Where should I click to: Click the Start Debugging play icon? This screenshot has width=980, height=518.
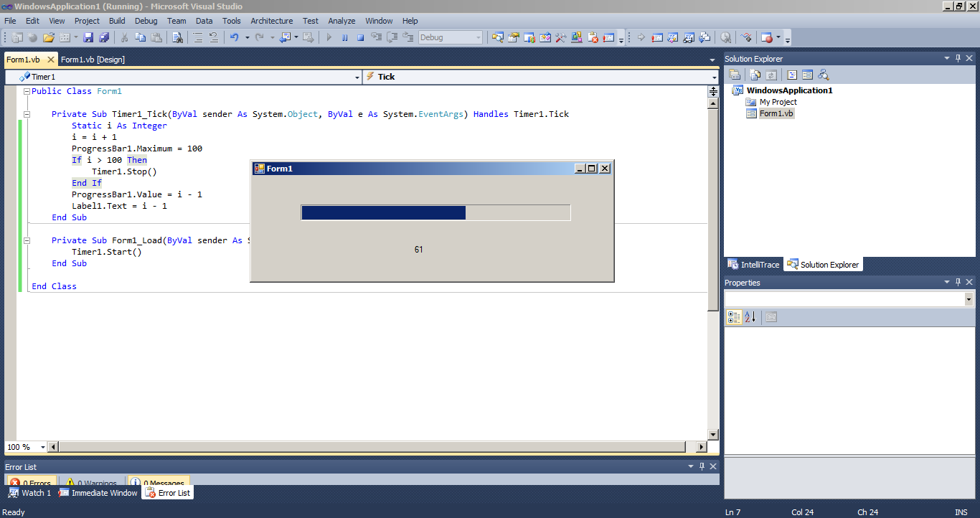329,37
